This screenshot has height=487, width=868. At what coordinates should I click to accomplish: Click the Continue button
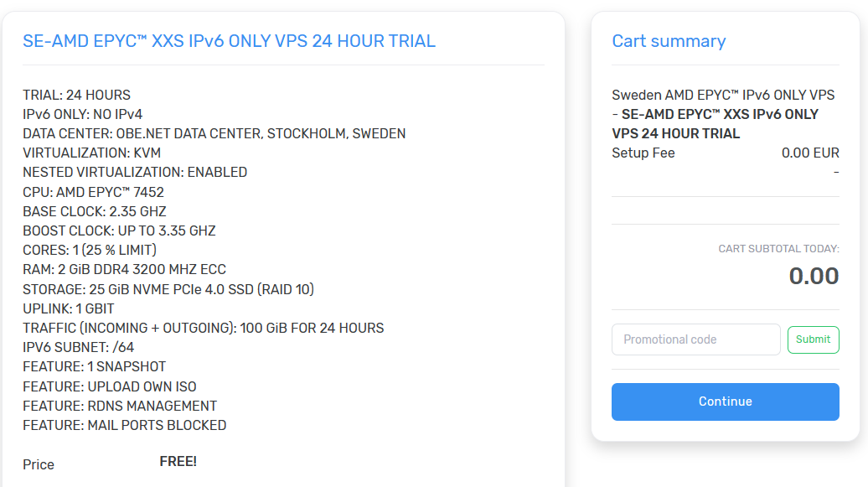point(725,402)
